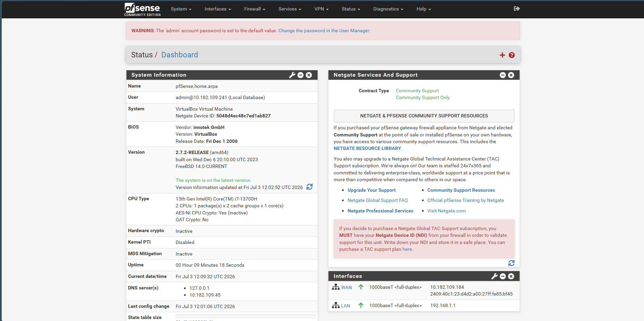Minimize the Interfaces widget
644x321 pixels.
503,276
